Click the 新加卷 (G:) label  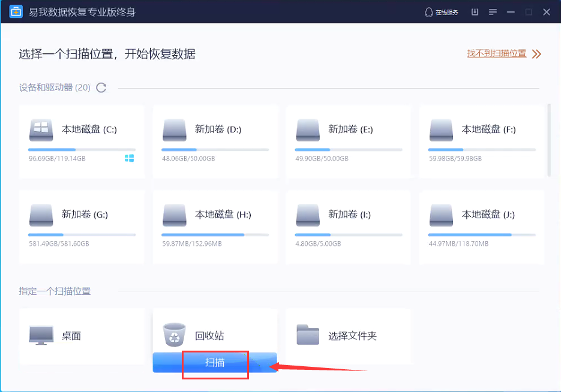coord(85,214)
